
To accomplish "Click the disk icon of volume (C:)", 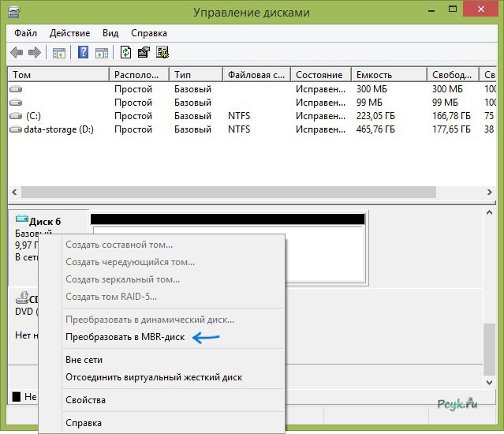I will (x=17, y=116).
